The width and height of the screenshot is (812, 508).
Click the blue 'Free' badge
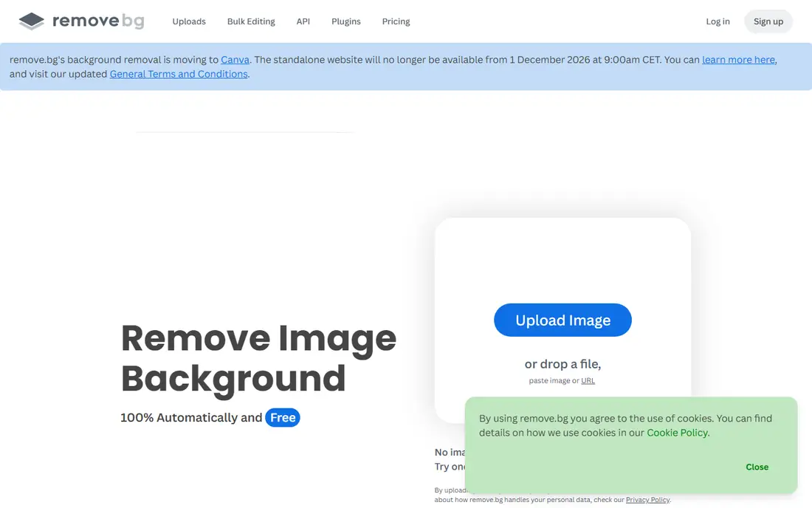[283, 417]
